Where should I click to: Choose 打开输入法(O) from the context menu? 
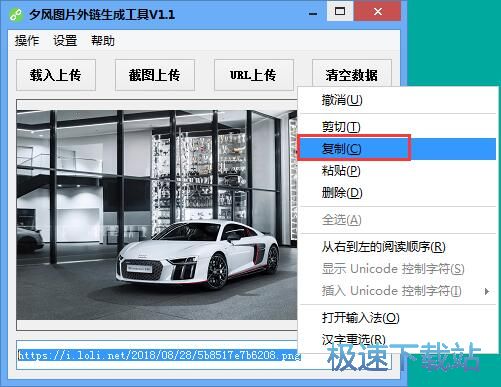tap(397, 318)
